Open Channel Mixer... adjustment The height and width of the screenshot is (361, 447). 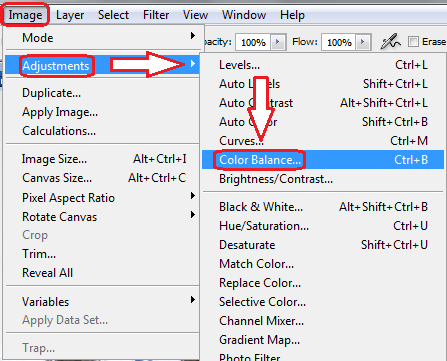point(323,321)
